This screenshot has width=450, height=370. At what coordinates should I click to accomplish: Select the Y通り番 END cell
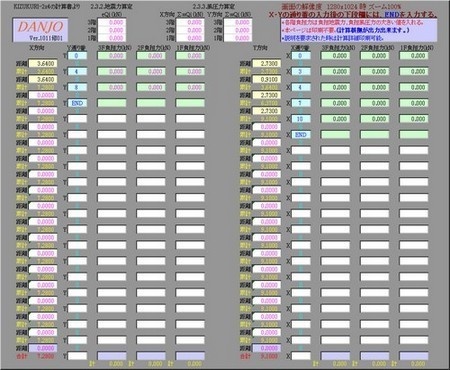coord(77,103)
